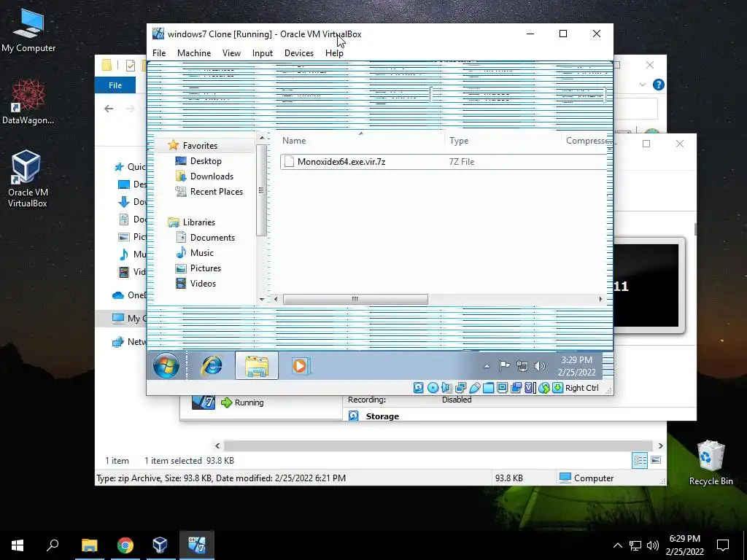Open the Help menu in VM window

(x=334, y=52)
